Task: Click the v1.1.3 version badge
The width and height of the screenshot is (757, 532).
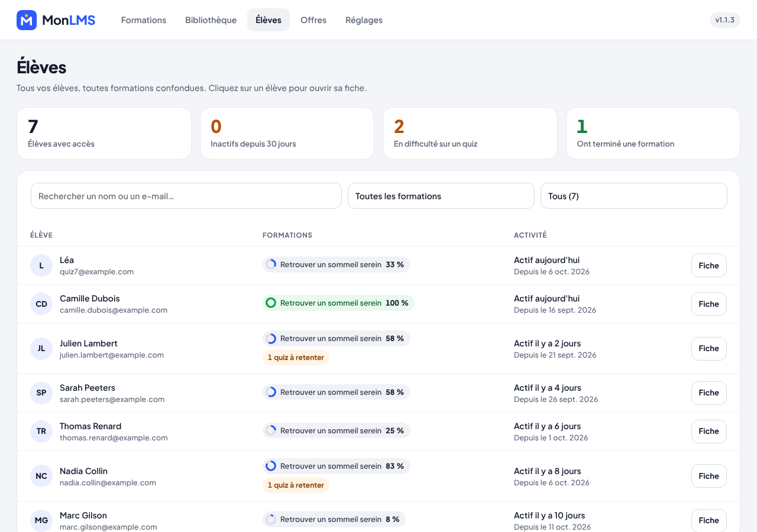Action: (725, 20)
